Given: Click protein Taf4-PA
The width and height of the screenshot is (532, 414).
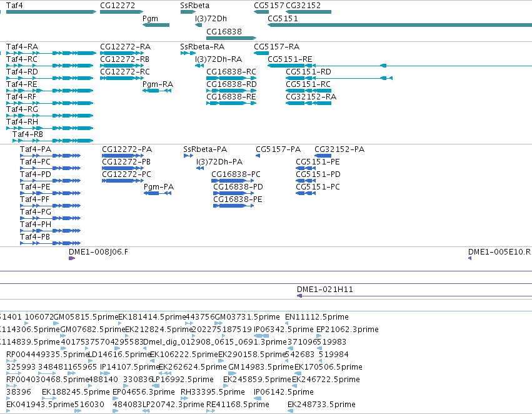Looking at the screenshot, I should [x=50, y=156].
